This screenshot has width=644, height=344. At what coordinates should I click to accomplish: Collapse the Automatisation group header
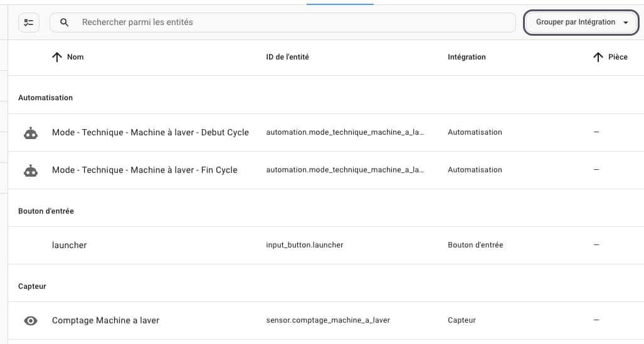45,98
